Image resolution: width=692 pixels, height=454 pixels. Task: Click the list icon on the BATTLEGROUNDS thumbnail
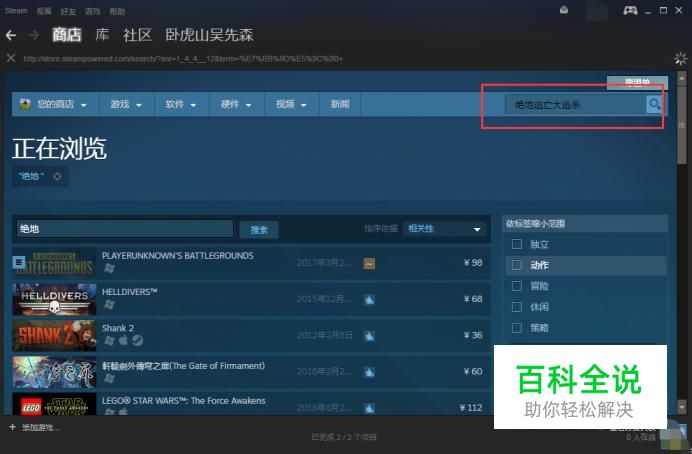[19, 263]
